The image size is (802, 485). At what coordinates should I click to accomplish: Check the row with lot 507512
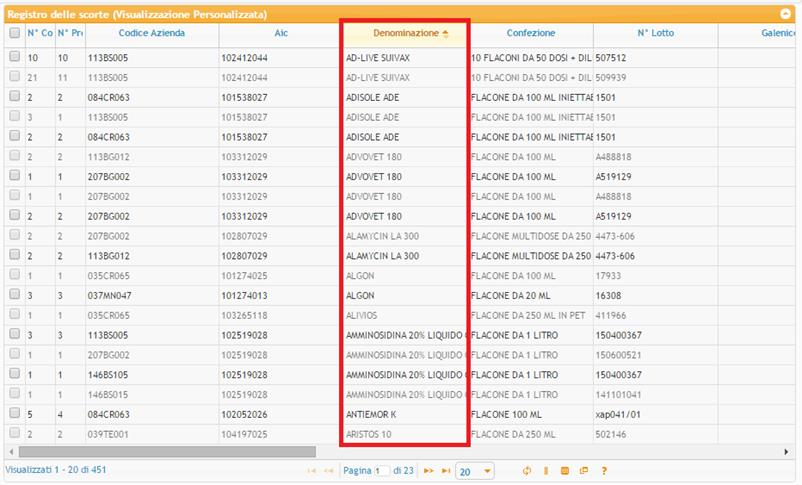[14, 56]
